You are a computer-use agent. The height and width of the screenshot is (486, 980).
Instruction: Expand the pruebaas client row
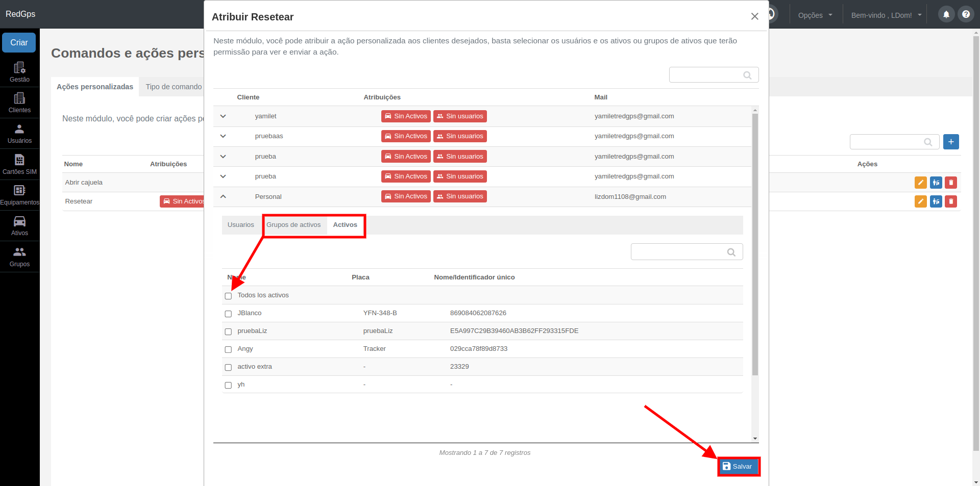(x=223, y=136)
